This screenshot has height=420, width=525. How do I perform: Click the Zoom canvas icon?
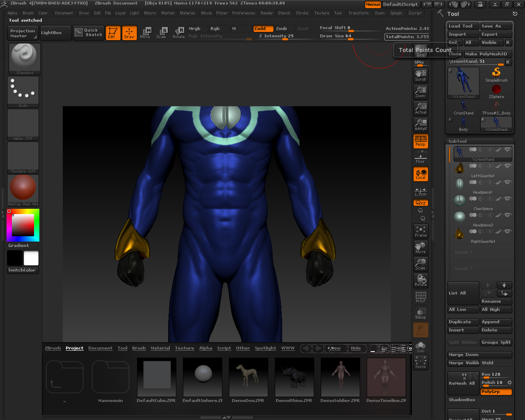tap(421, 91)
